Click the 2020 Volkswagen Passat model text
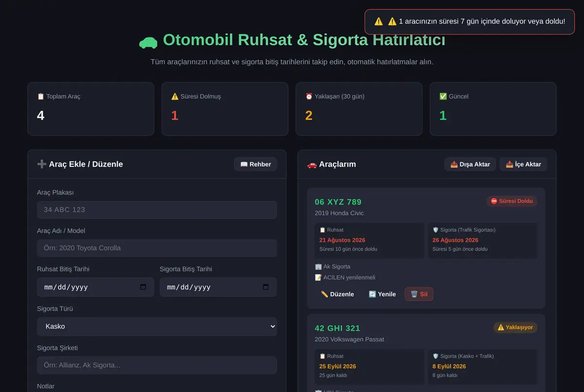 pos(349,339)
